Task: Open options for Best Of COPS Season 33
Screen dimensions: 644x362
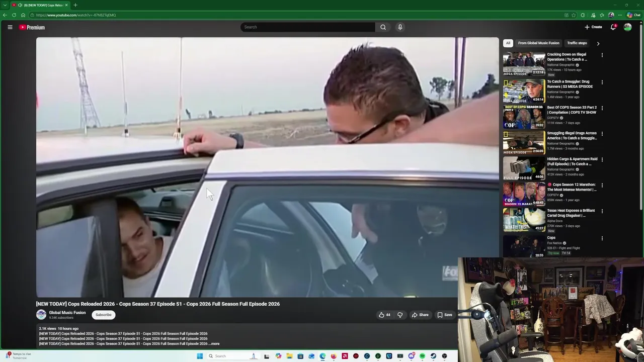Action: (x=602, y=108)
